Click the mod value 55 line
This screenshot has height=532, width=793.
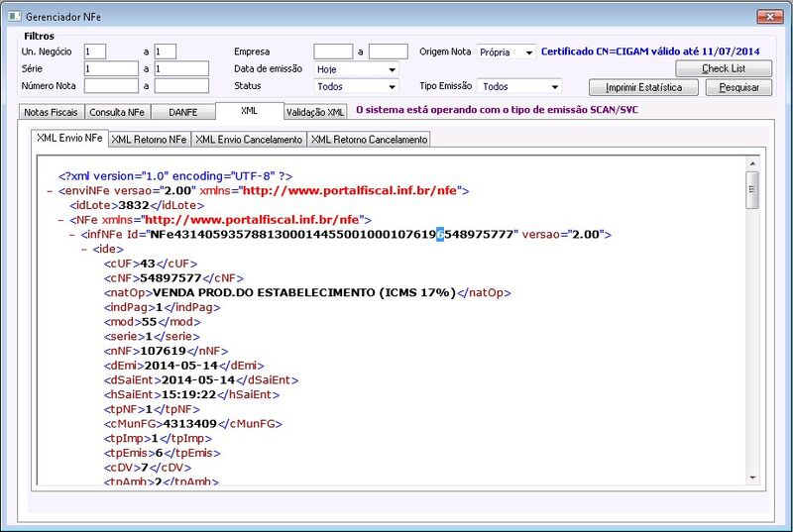[x=153, y=322]
